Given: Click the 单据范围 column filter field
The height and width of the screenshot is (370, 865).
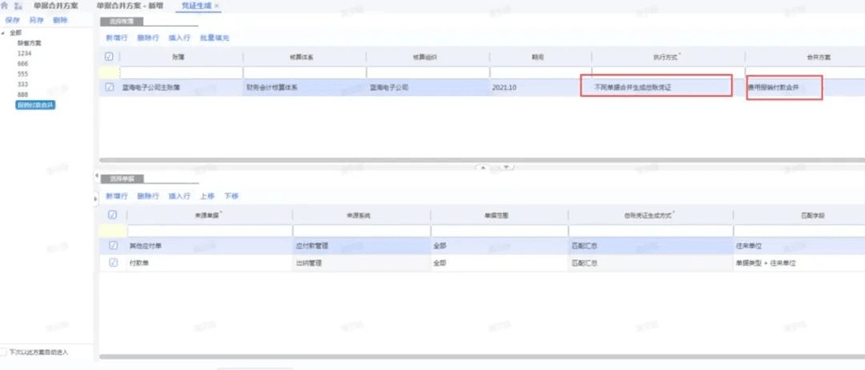Looking at the screenshot, I should click(499, 230).
